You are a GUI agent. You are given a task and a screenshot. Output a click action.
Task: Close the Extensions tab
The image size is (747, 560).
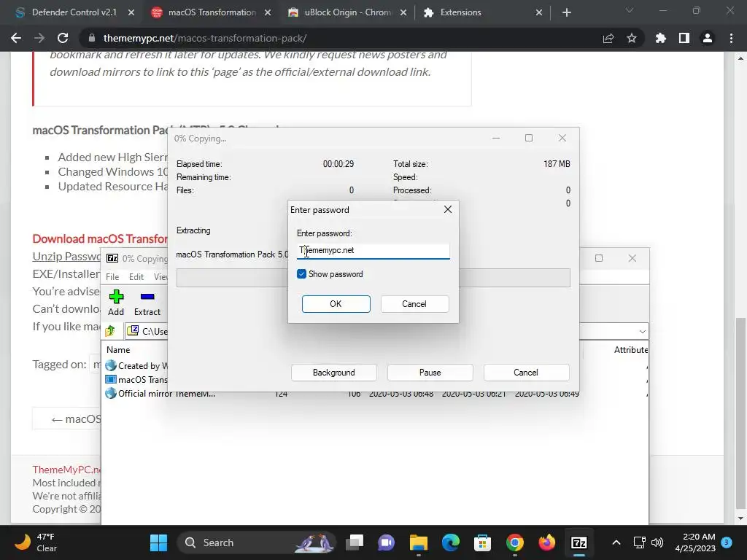click(539, 12)
